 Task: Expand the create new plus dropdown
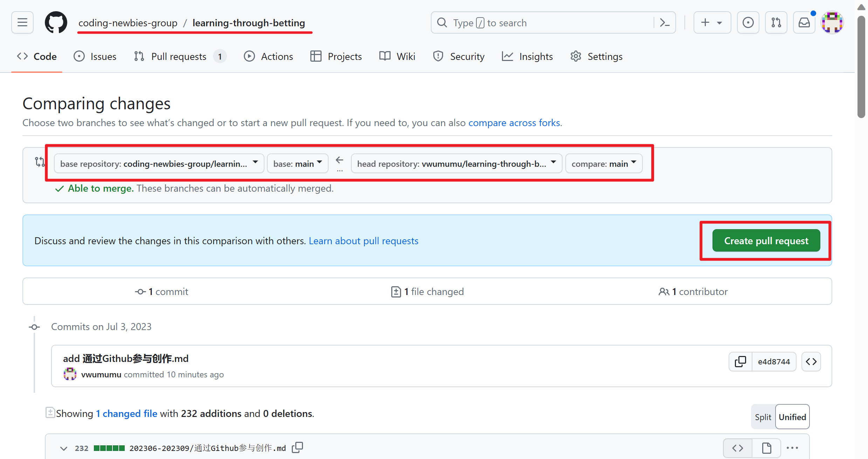[712, 23]
